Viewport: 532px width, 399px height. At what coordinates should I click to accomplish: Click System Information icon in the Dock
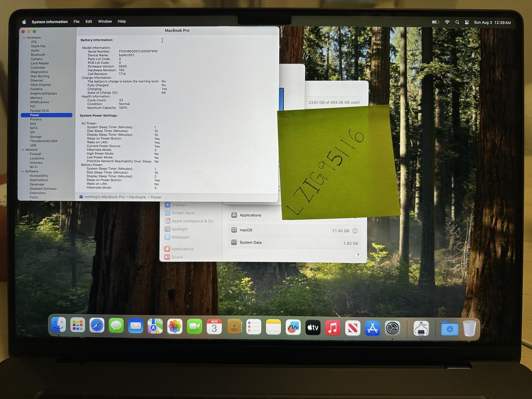pos(421,328)
